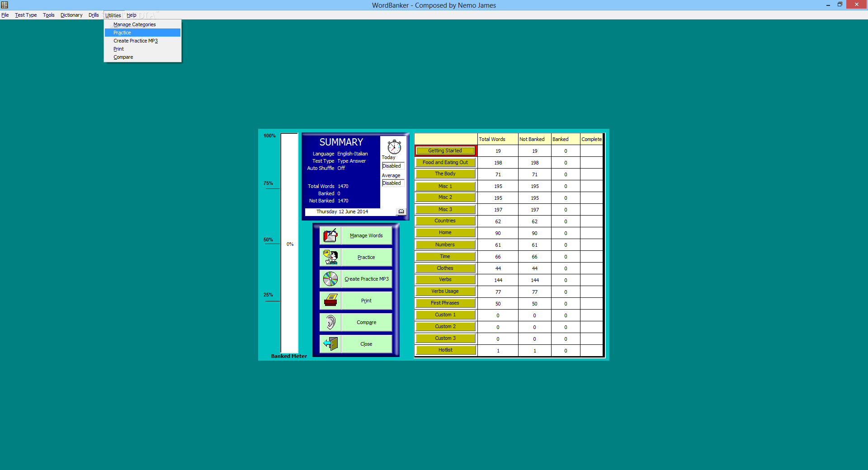Viewport: 868px width, 470px height.
Task: Click the Print printer icon
Action: tap(330, 301)
